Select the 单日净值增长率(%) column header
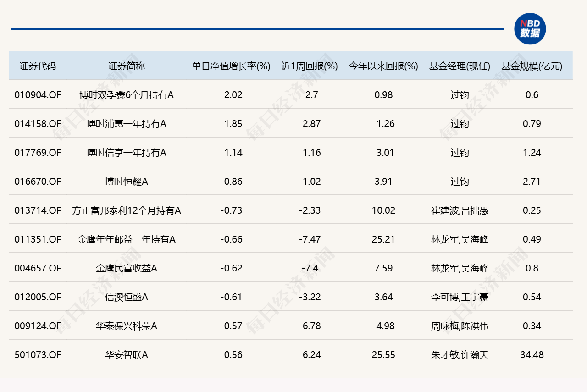Viewport: 587px width, 392px height. [231, 66]
